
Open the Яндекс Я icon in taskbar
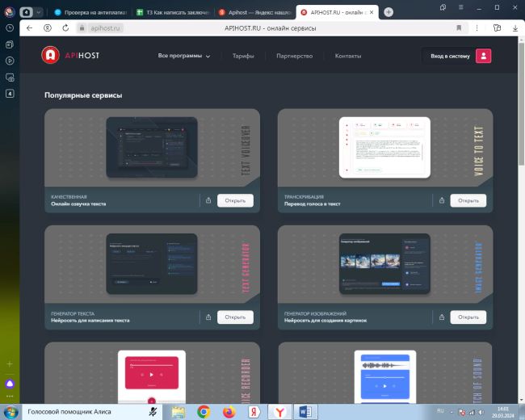click(x=254, y=412)
